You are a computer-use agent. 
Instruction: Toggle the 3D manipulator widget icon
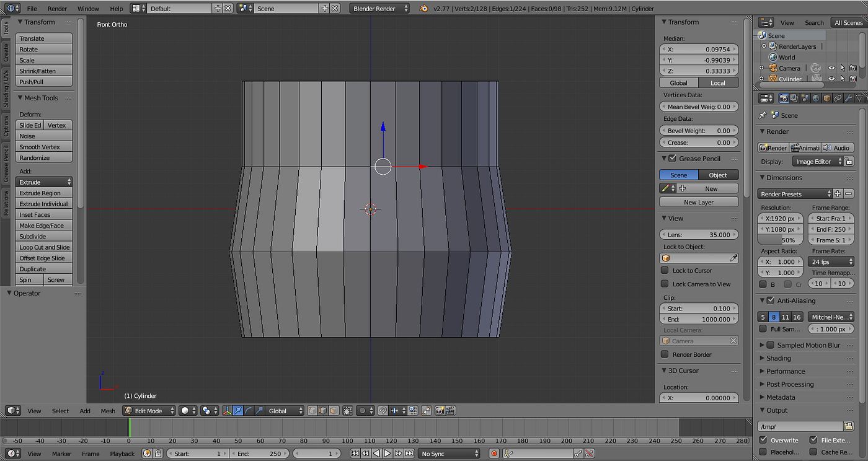point(227,410)
